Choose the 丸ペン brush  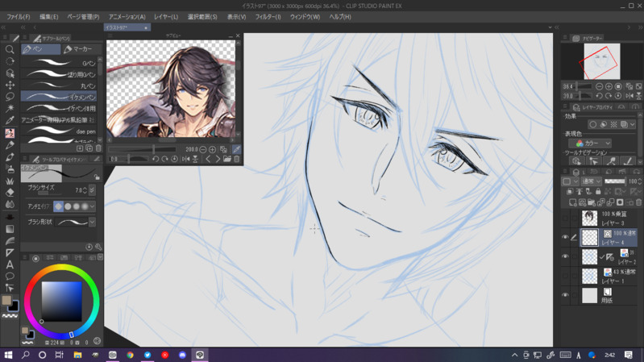pyautogui.click(x=59, y=85)
